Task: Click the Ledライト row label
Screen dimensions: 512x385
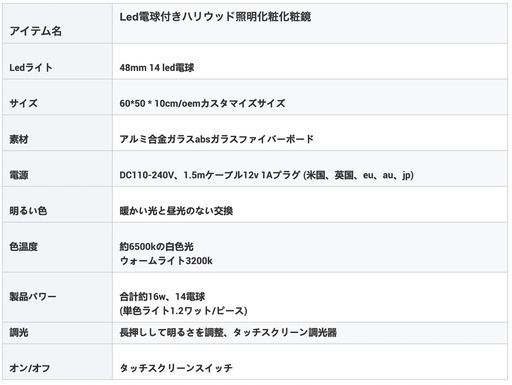Action: click(x=31, y=67)
